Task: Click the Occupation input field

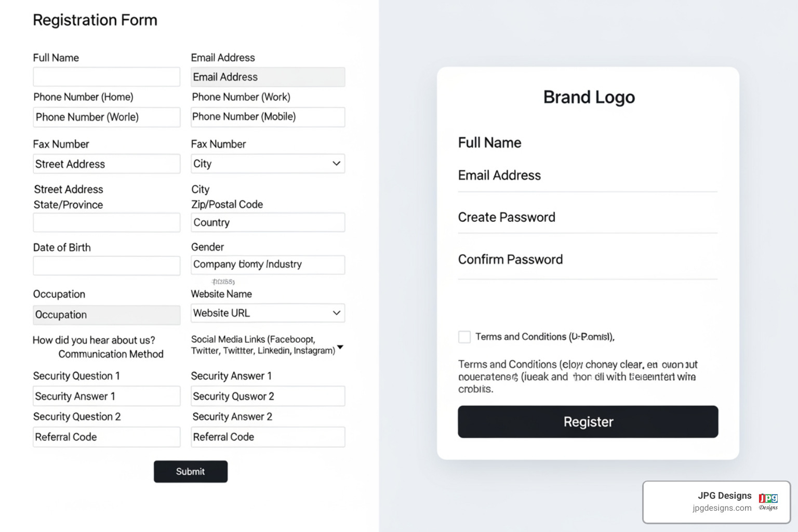Action: pyautogui.click(x=106, y=315)
